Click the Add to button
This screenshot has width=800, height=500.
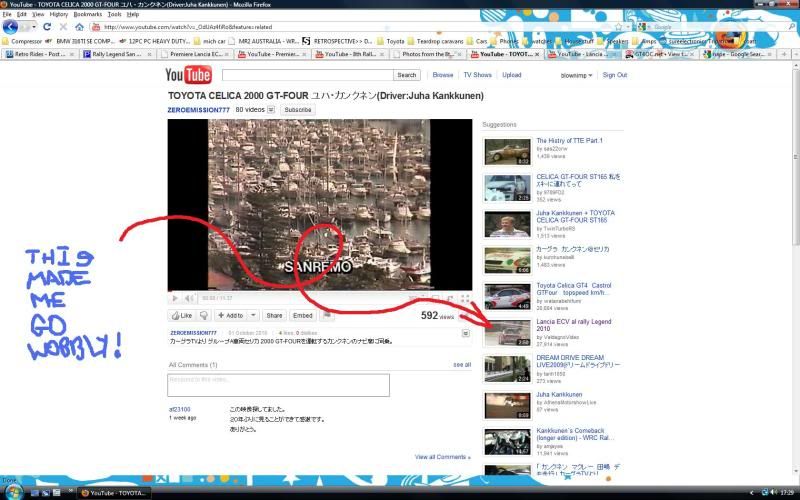[x=231, y=315]
